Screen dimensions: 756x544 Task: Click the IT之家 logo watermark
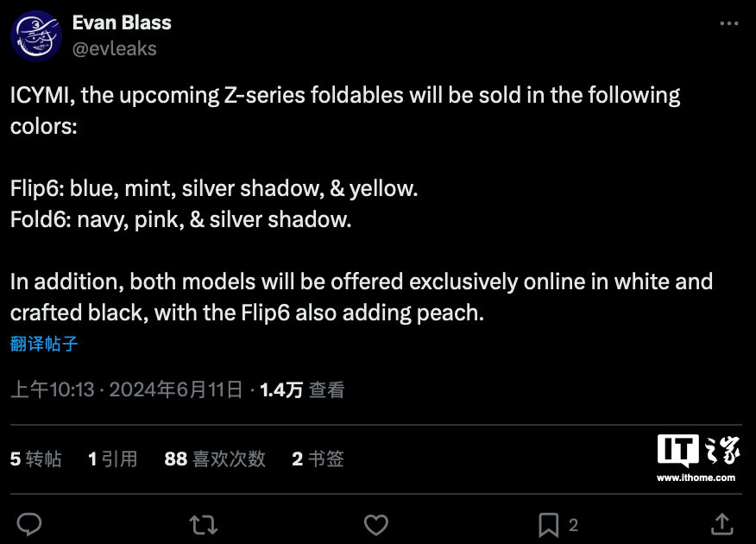[x=696, y=450]
